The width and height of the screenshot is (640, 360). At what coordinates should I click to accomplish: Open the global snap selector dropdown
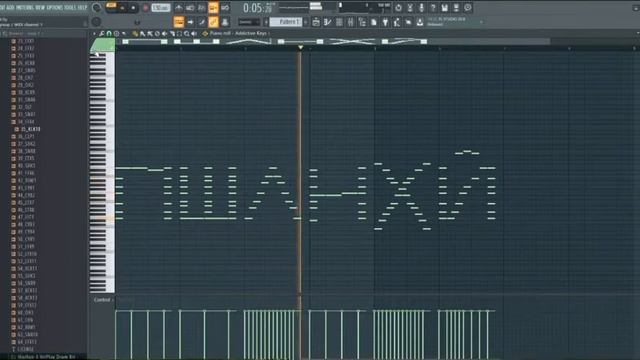click(x=249, y=22)
